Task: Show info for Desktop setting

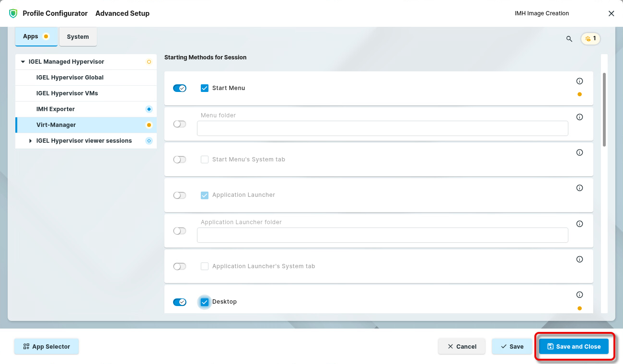Action: (x=579, y=295)
